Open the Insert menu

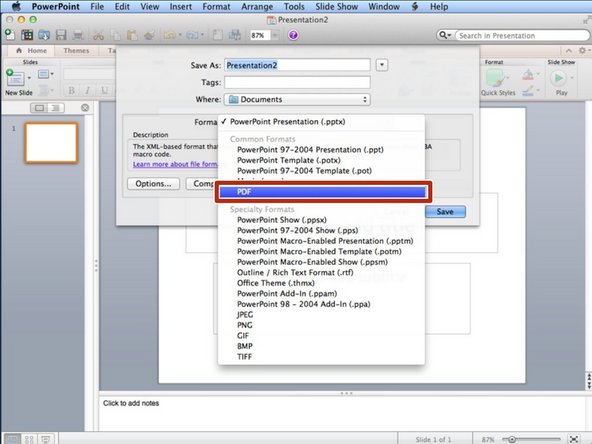[x=180, y=6]
